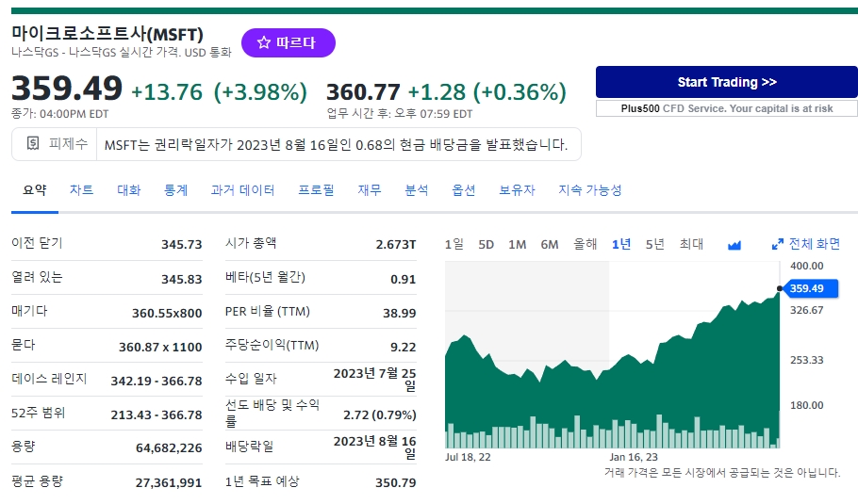Image resolution: width=858 pixels, height=504 pixels.
Task: Select the 1년 chart range
Action: coord(621,244)
